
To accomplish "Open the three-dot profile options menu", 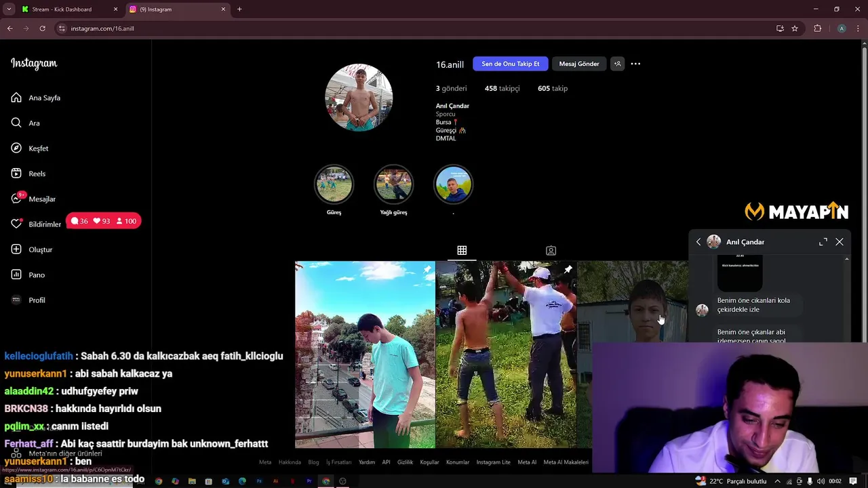I will (635, 64).
